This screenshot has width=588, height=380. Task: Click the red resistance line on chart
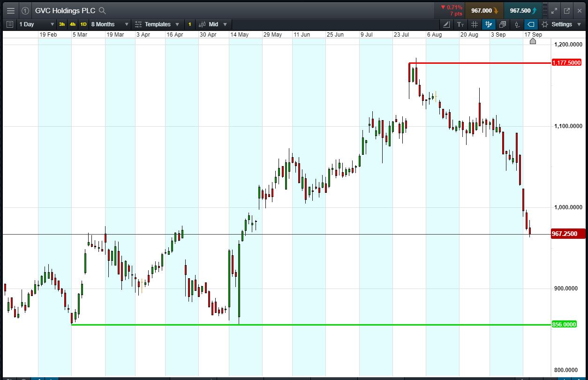[x=480, y=63]
